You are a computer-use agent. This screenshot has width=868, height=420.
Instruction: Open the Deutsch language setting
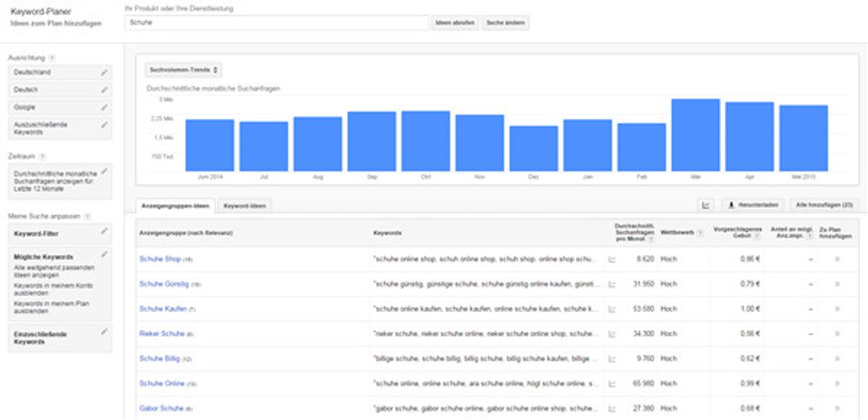pyautogui.click(x=60, y=90)
